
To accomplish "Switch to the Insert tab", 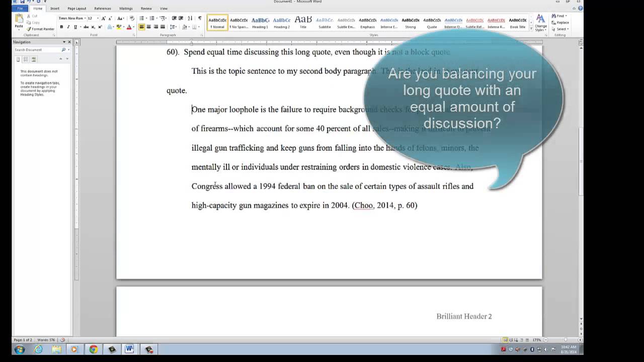I will [x=55, y=9].
